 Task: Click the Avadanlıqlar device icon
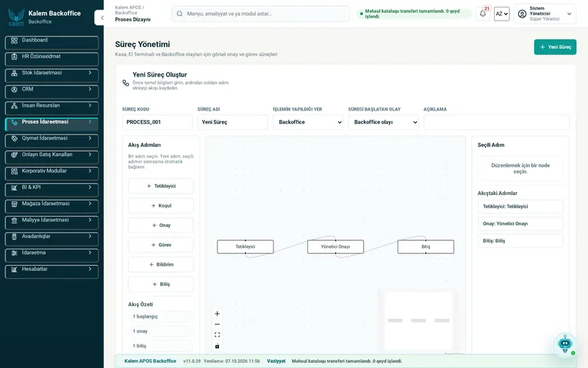click(x=14, y=237)
